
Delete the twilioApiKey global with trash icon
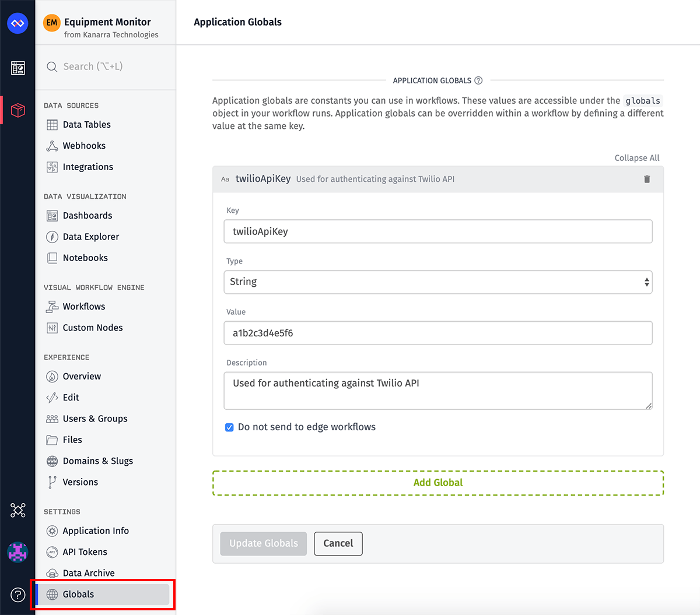click(647, 179)
